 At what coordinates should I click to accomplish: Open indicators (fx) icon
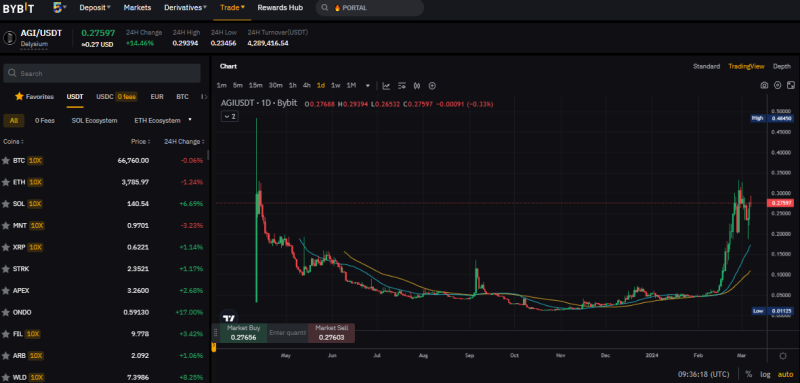417,86
